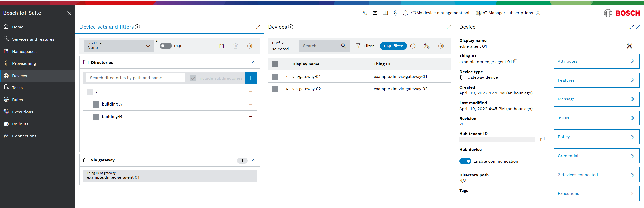Close the Bosch IoT Suite sidebar
Image resolution: width=644 pixels, height=208 pixels.
tap(69, 13)
